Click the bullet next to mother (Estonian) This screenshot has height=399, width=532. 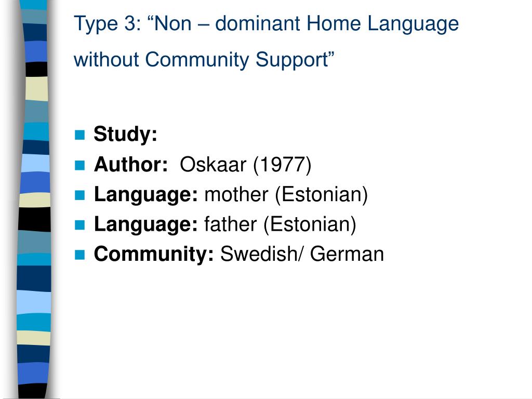click(x=79, y=195)
